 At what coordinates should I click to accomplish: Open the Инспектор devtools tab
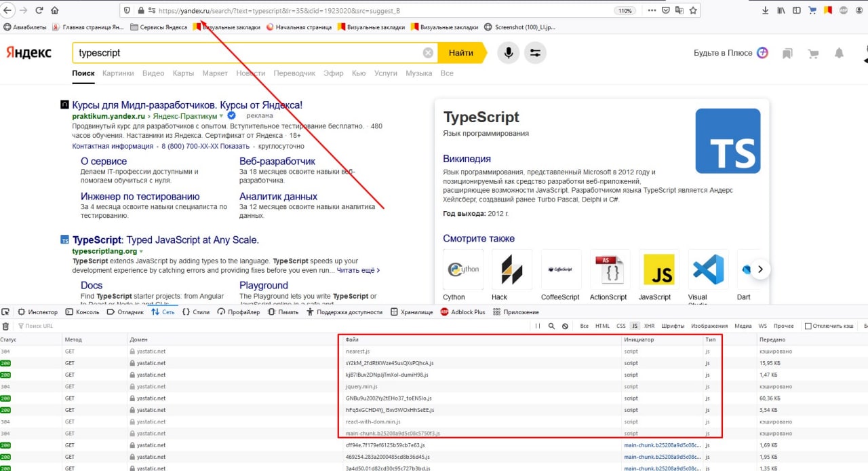click(38, 312)
